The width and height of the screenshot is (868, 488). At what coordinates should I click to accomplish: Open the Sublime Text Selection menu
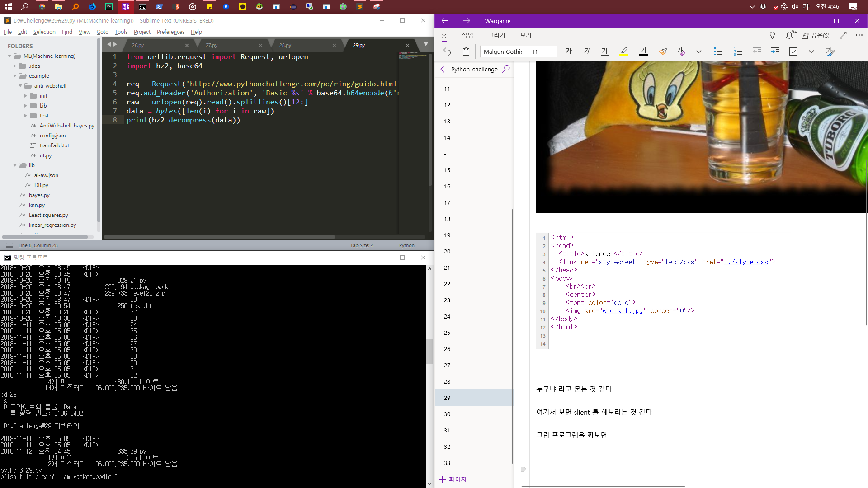tap(44, 32)
